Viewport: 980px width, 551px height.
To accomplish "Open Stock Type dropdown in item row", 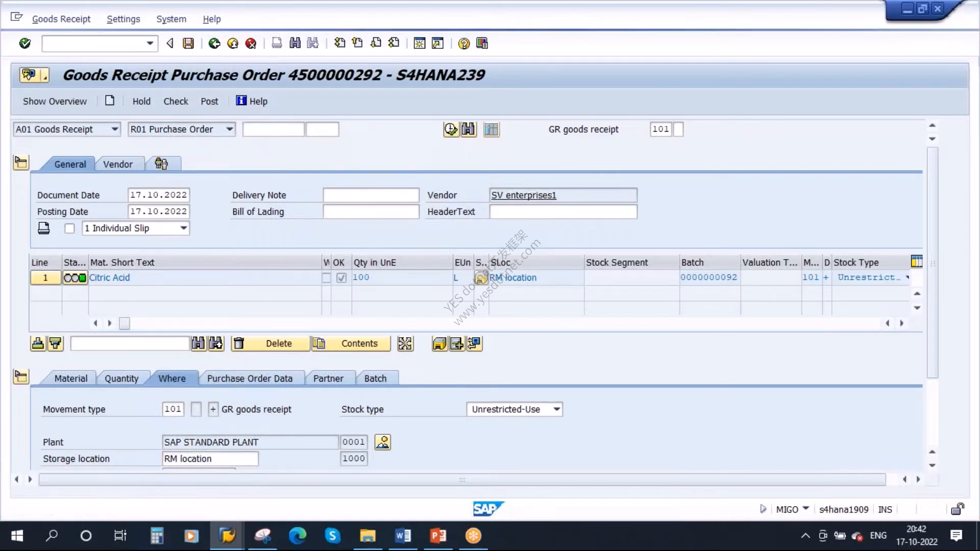I will point(908,278).
